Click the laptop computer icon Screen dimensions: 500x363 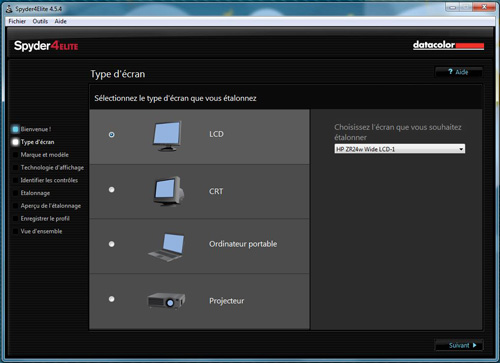[166, 247]
